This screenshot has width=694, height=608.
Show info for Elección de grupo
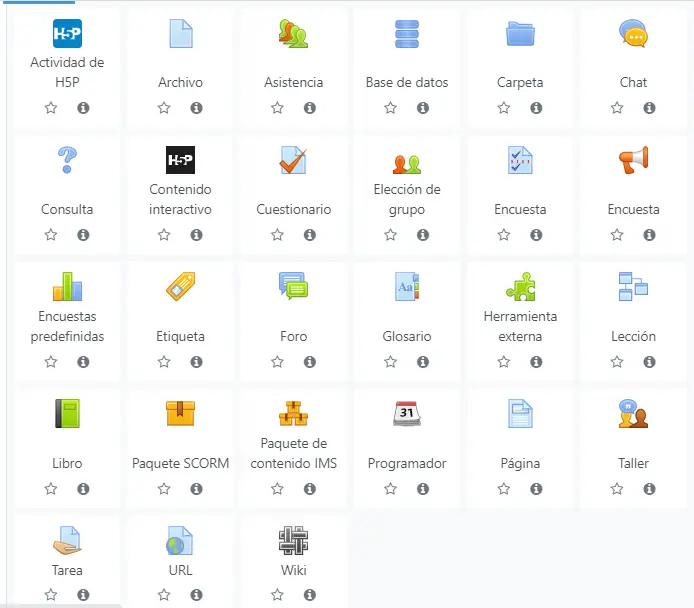423,235
